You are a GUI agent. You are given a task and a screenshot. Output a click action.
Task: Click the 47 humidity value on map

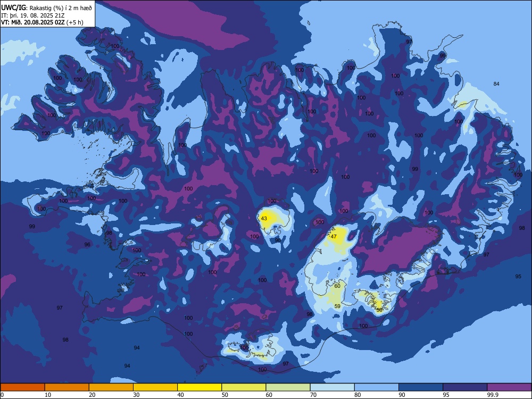pos(334,237)
